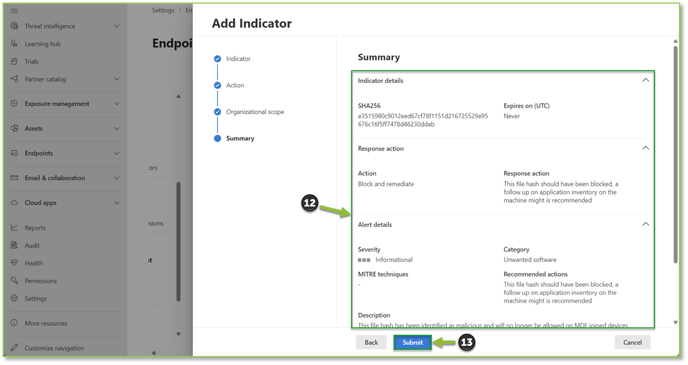Screen dimensions: 688x365
Task: Click the Audit icon in sidebar
Action: [14, 245]
